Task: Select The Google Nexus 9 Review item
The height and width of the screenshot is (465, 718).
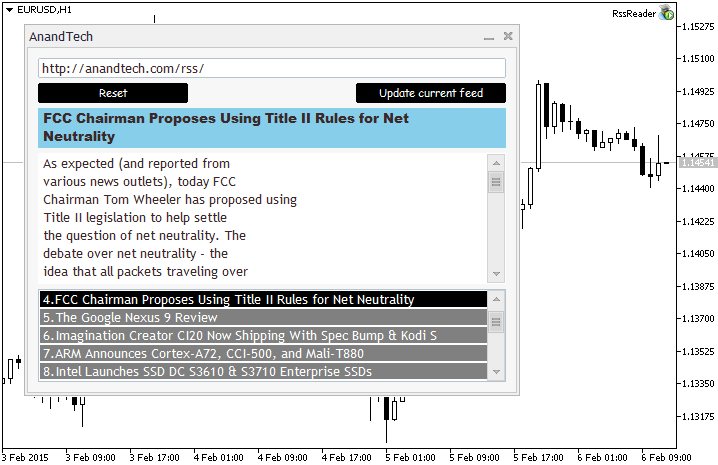Action: pos(263,317)
